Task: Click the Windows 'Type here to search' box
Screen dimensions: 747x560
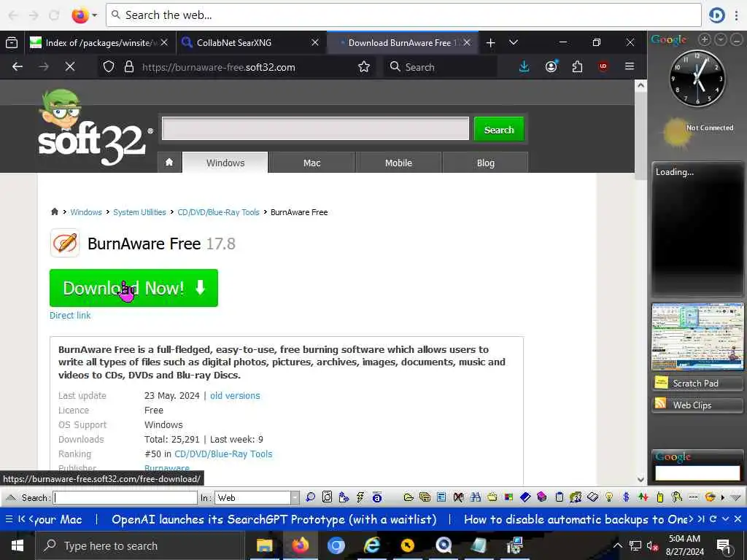Action: [x=139, y=545]
